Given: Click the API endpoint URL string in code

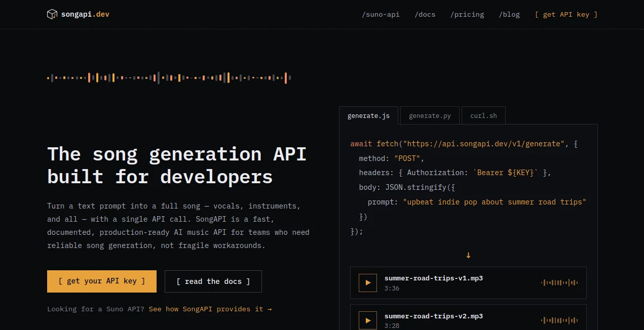Looking at the screenshot, I should tap(483, 144).
